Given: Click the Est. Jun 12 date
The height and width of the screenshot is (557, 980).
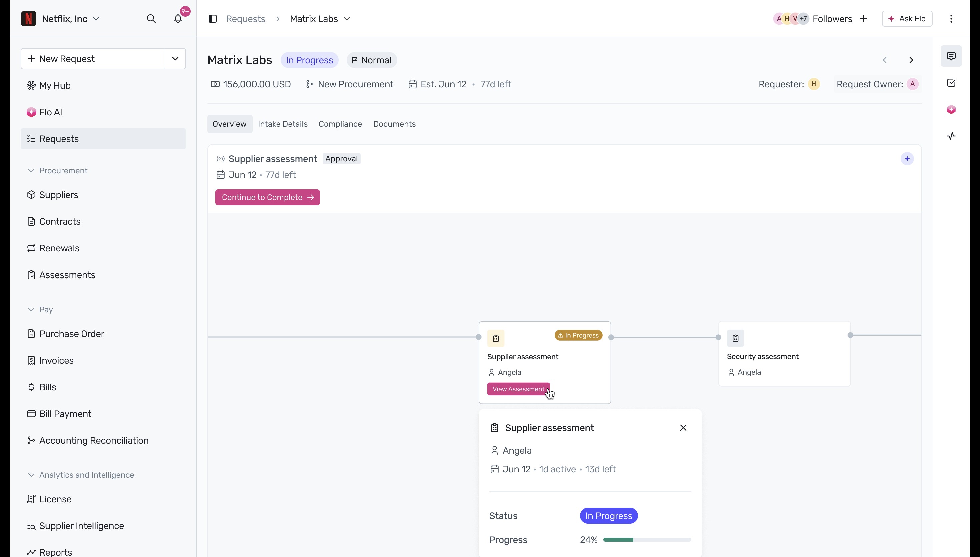Looking at the screenshot, I should pos(438,84).
